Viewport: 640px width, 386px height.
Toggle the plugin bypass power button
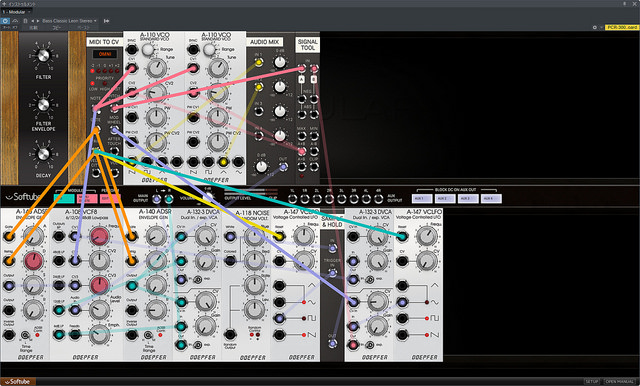(5, 21)
